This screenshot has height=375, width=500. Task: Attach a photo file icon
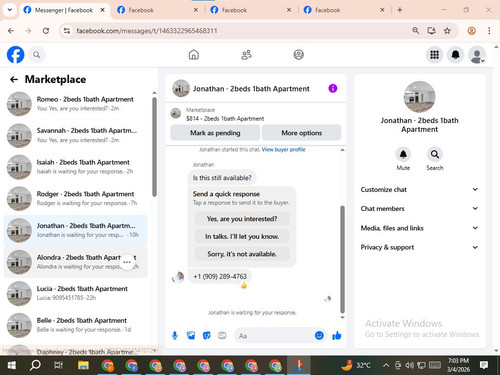pyautogui.click(x=191, y=335)
